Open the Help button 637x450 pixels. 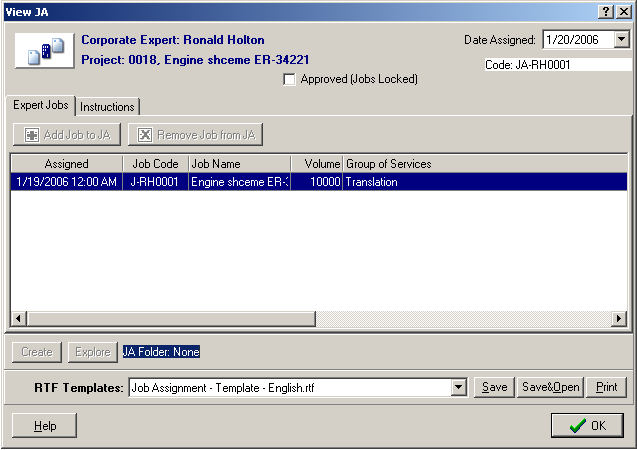[45, 425]
